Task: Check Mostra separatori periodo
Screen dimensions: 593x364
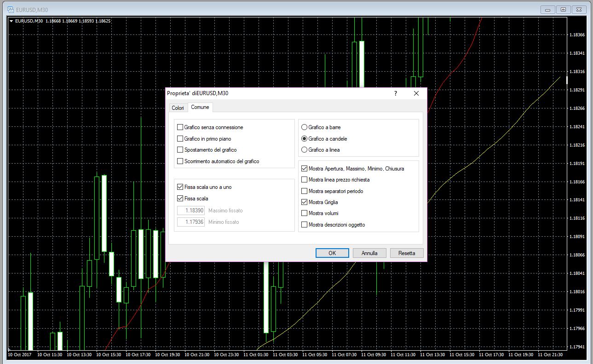Action: tap(304, 191)
